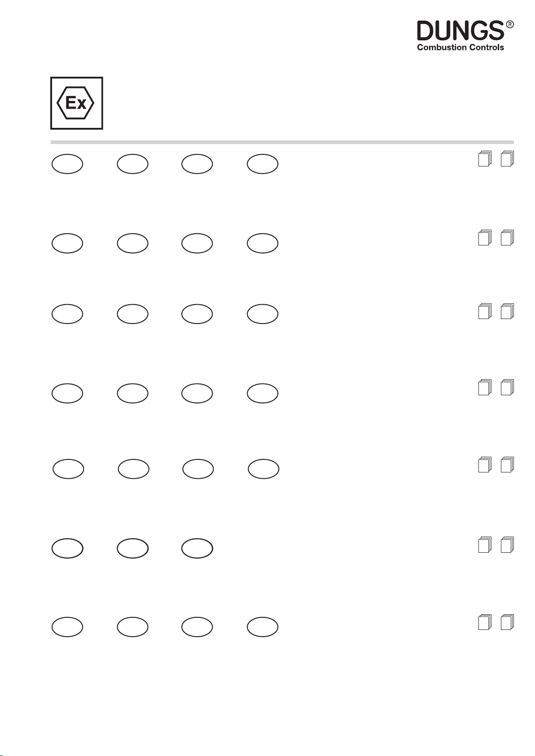Click the fourth oval in the bottom row
Viewport: 535px width, 756px height.
click(x=263, y=627)
